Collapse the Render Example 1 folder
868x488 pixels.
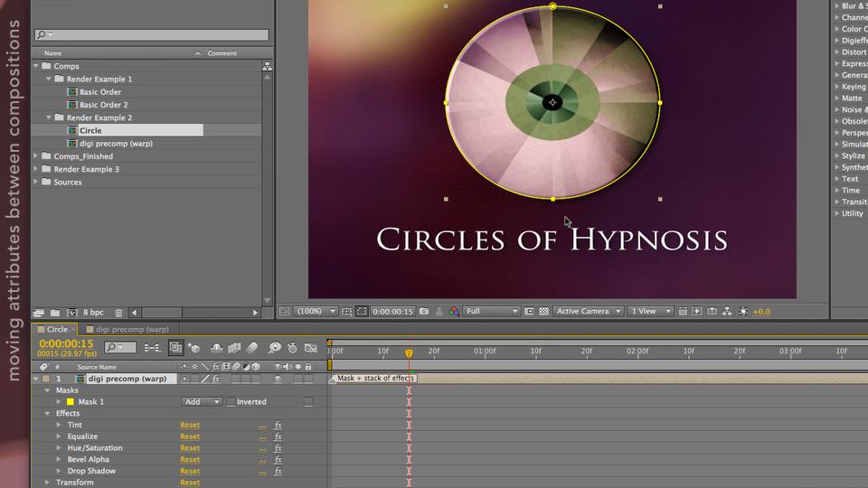coord(49,80)
